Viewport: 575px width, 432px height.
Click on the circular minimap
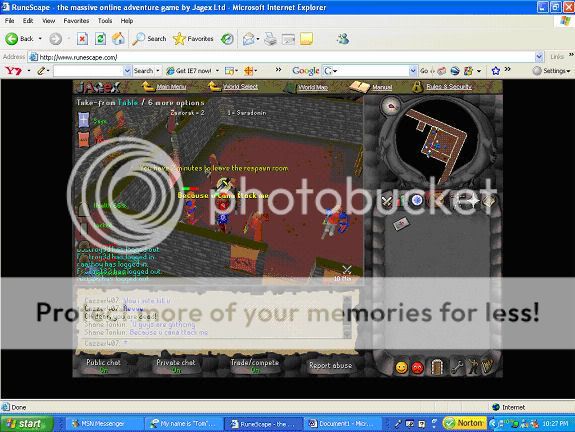[x=437, y=143]
